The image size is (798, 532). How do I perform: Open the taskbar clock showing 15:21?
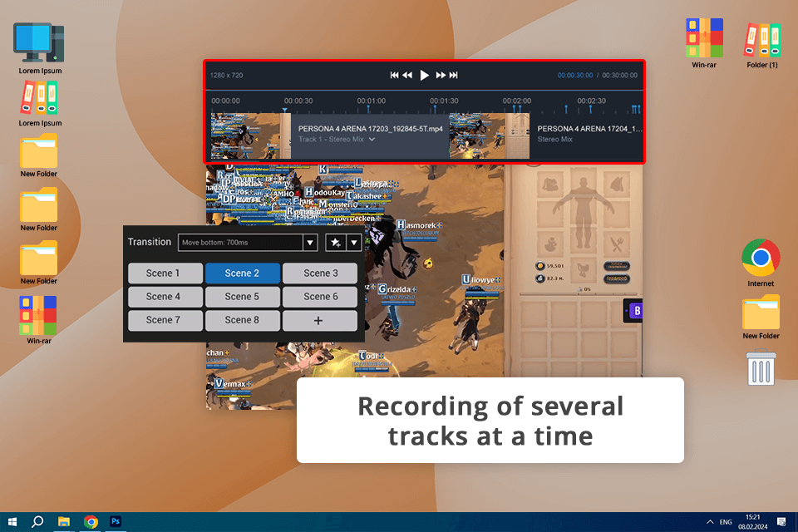(x=753, y=522)
